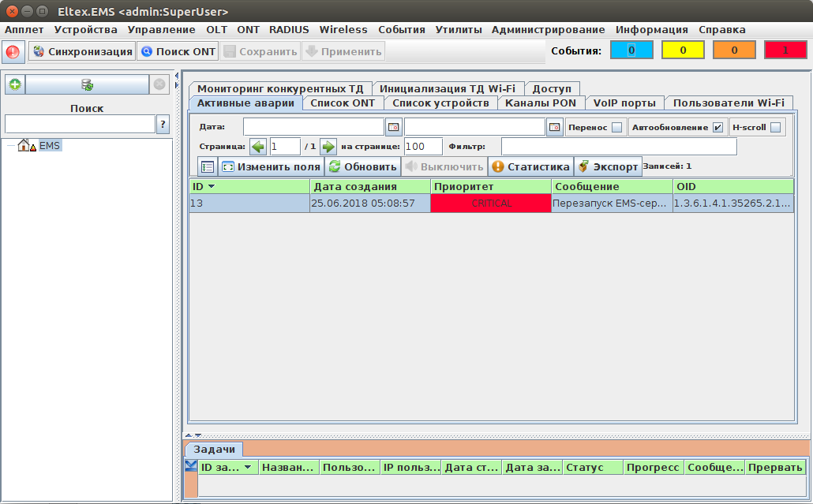This screenshot has width=813, height=504.
Task: Click the red CRITICAL priority cell
Action: click(x=491, y=203)
